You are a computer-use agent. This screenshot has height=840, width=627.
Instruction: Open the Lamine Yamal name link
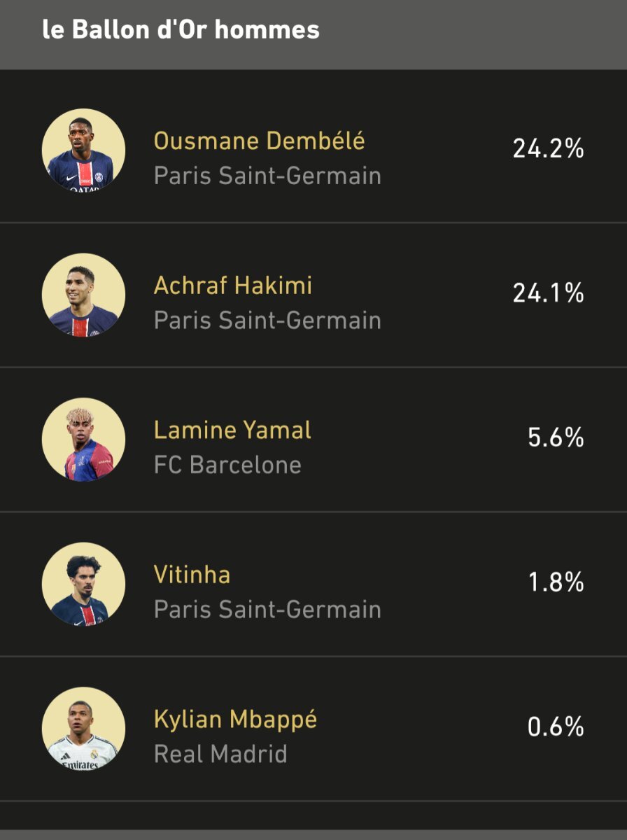[x=232, y=430]
